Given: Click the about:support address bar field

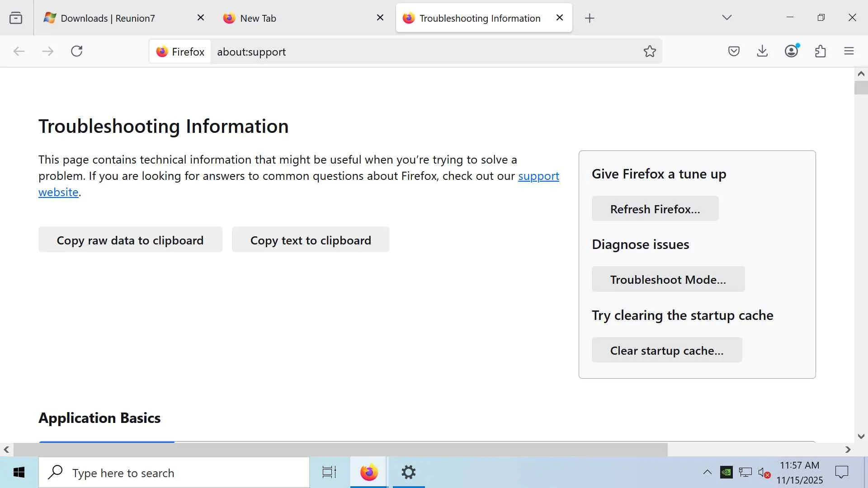Looking at the screenshot, I should pyautogui.click(x=407, y=52).
